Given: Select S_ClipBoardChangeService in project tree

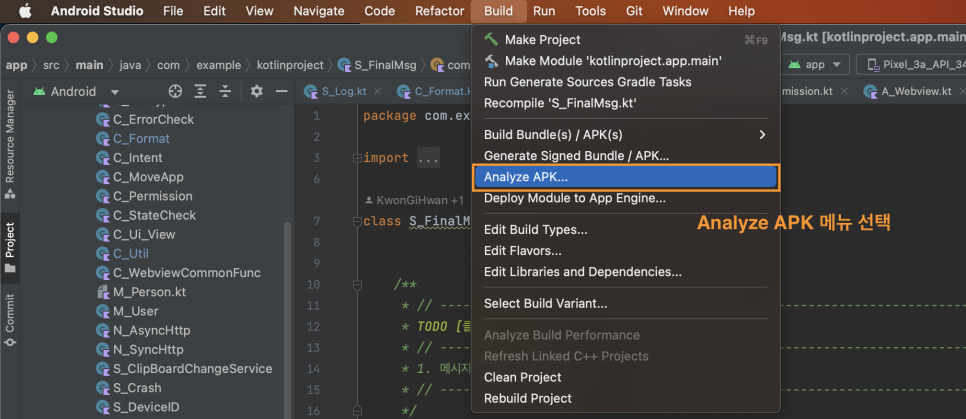Looking at the screenshot, I should point(192,368).
